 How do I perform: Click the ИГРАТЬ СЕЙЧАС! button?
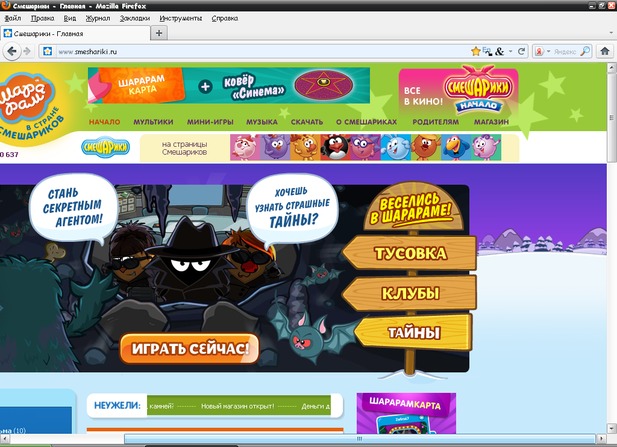[x=190, y=348]
